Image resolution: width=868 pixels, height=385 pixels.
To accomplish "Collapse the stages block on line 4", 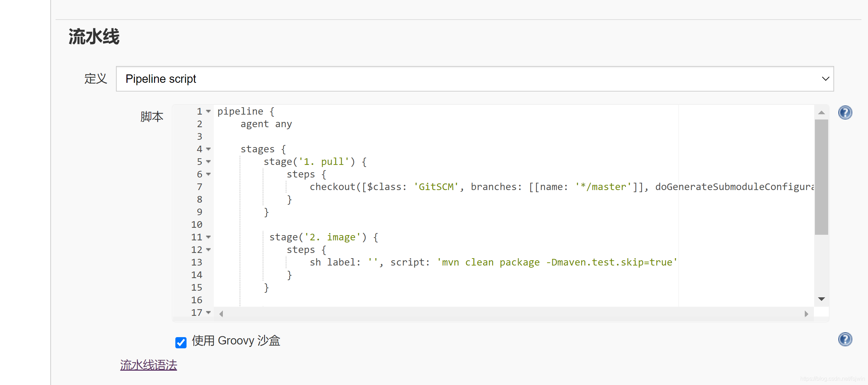I will pos(209,149).
